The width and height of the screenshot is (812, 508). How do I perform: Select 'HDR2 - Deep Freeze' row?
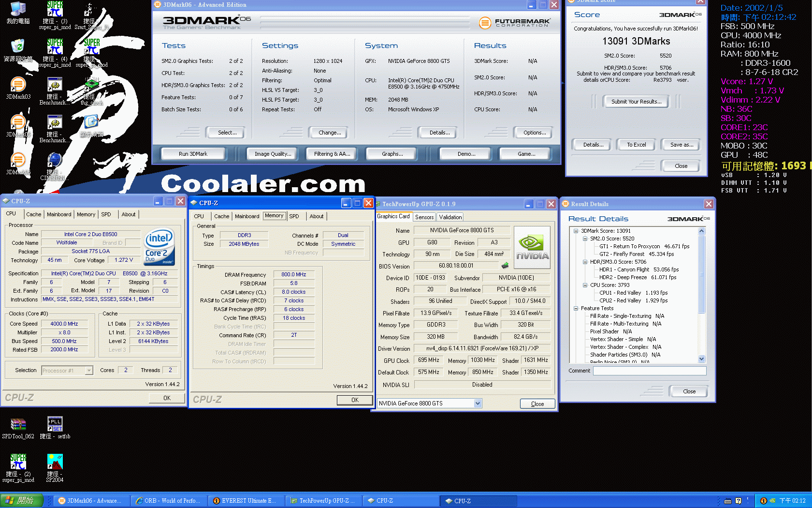[638, 277]
